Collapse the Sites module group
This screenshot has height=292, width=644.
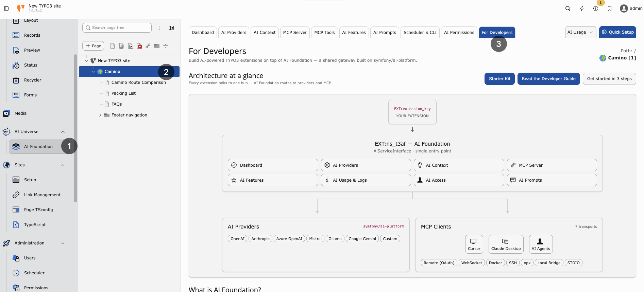pyautogui.click(x=63, y=165)
